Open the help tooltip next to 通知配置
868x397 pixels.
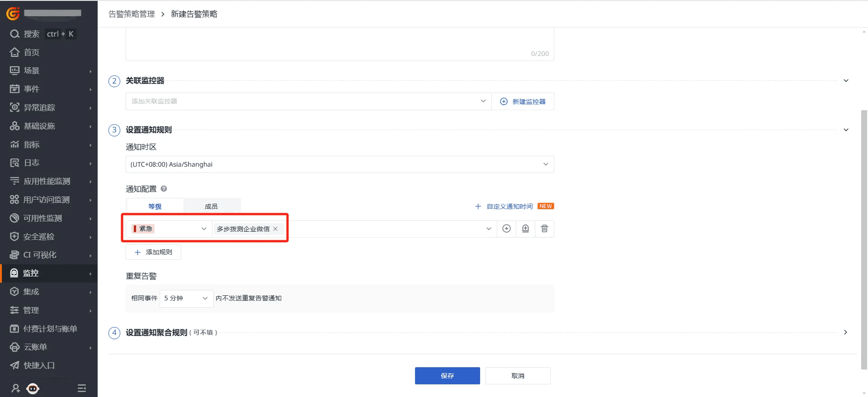pyautogui.click(x=164, y=189)
